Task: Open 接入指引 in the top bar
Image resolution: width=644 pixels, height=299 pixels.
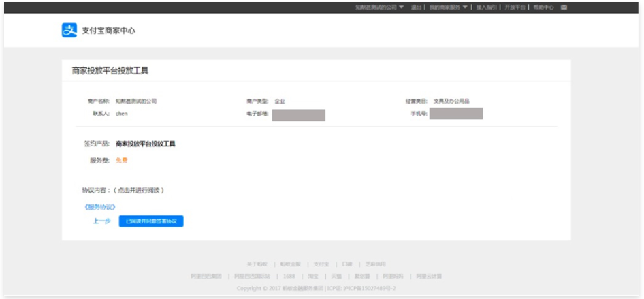Action: (486, 7)
